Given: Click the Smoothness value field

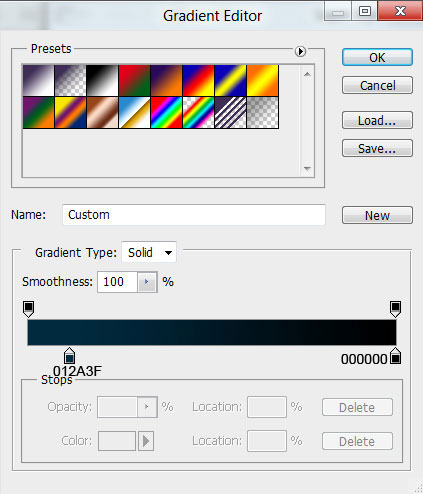Looking at the screenshot, I should tap(117, 282).
